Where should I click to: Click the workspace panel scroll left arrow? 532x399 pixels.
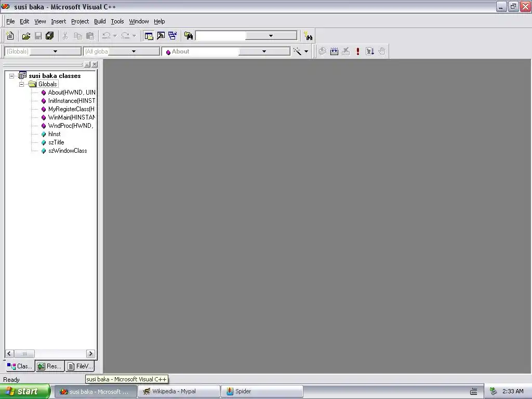click(9, 353)
